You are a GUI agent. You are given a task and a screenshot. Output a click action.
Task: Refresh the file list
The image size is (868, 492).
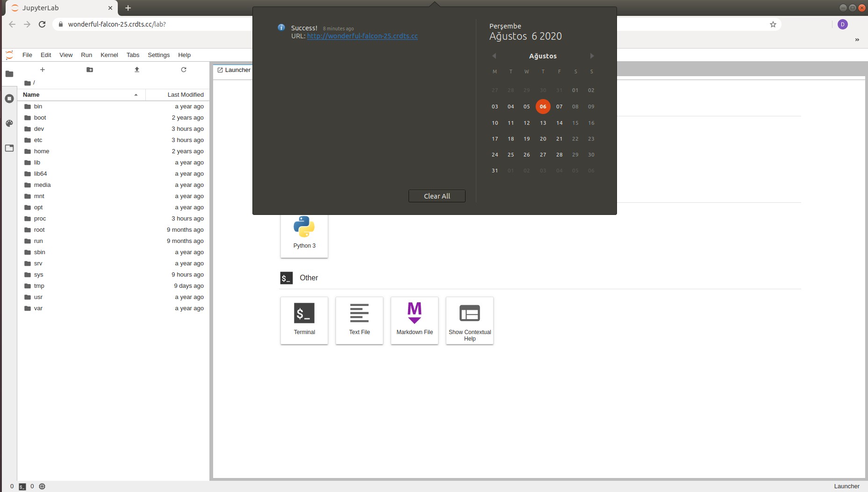pos(184,70)
